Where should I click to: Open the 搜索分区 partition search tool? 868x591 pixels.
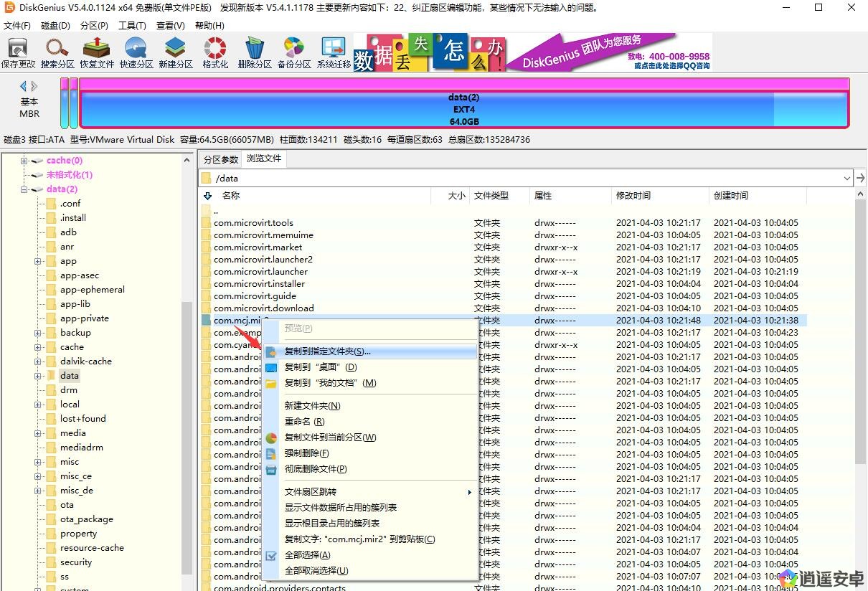tap(57, 52)
